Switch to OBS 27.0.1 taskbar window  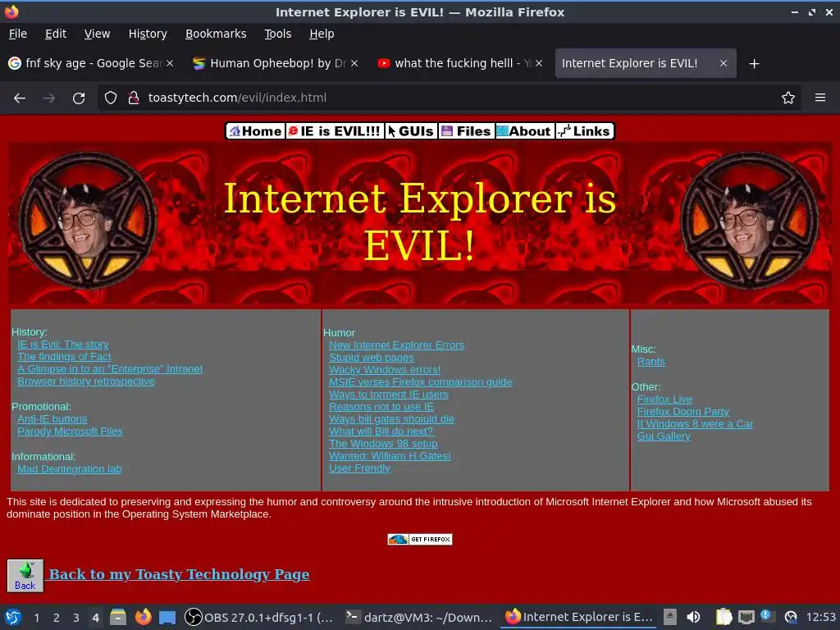coord(258,617)
